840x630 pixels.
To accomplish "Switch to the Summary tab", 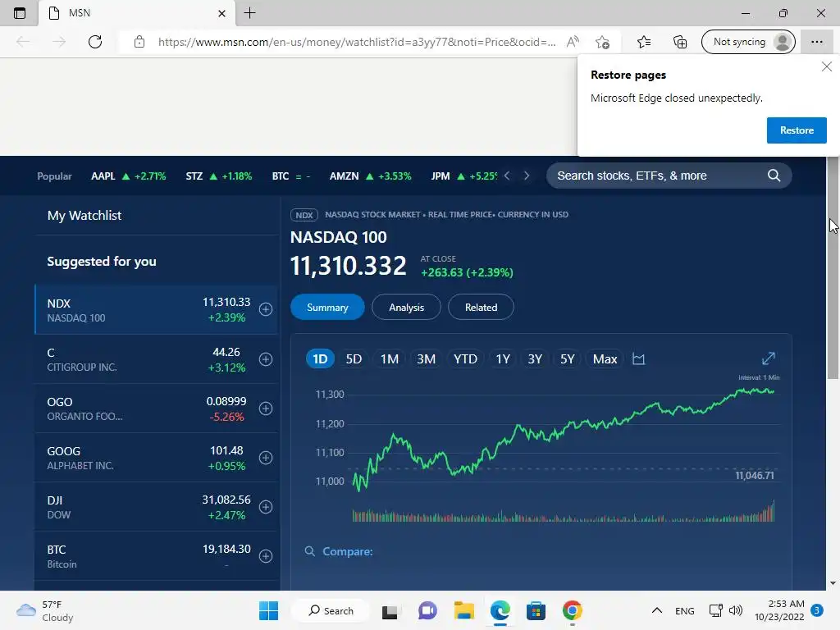I will coord(327,308).
